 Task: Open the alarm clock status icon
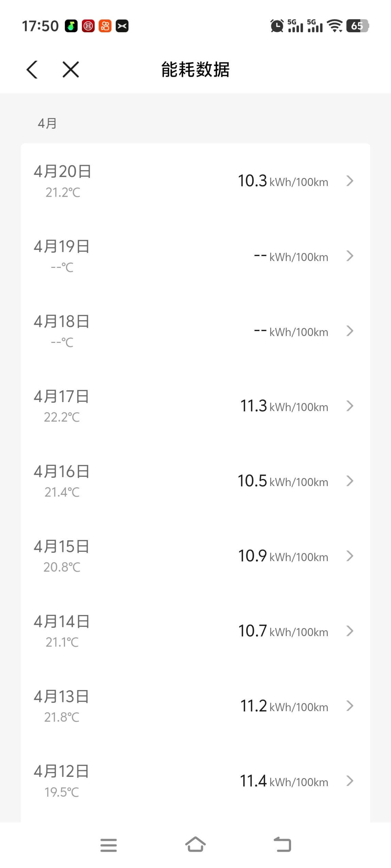coord(277,26)
